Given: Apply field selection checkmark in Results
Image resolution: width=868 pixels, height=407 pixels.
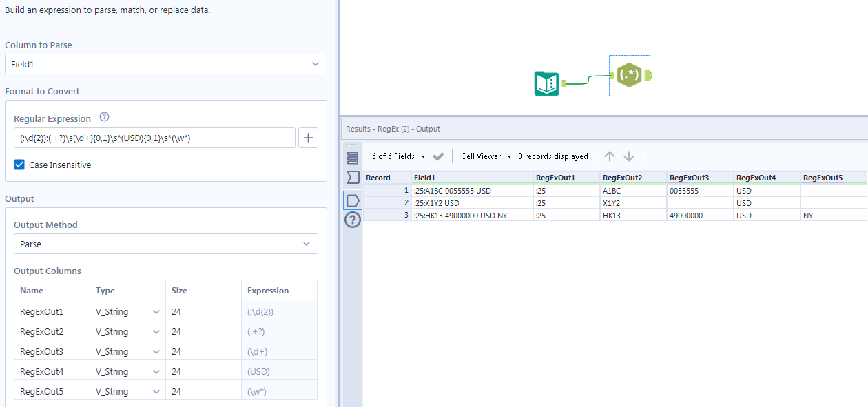Looking at the screenshot, I should click(x=438, y=156).
